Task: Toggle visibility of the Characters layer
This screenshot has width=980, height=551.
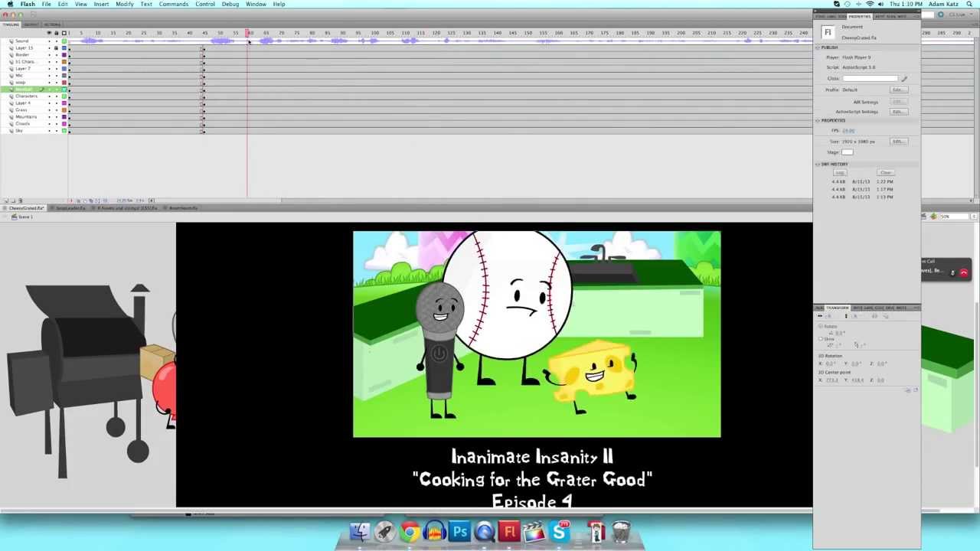Action: (50, 96)
